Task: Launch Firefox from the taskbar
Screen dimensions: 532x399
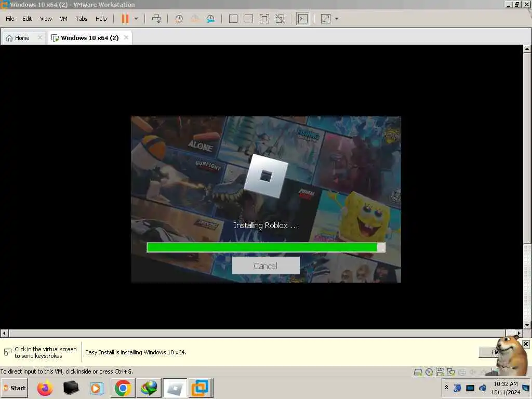Action: coord(45,388)
